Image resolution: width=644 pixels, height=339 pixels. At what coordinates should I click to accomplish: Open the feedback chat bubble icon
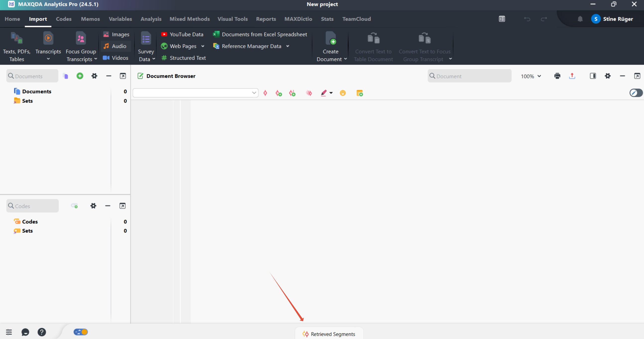[25, 332]
